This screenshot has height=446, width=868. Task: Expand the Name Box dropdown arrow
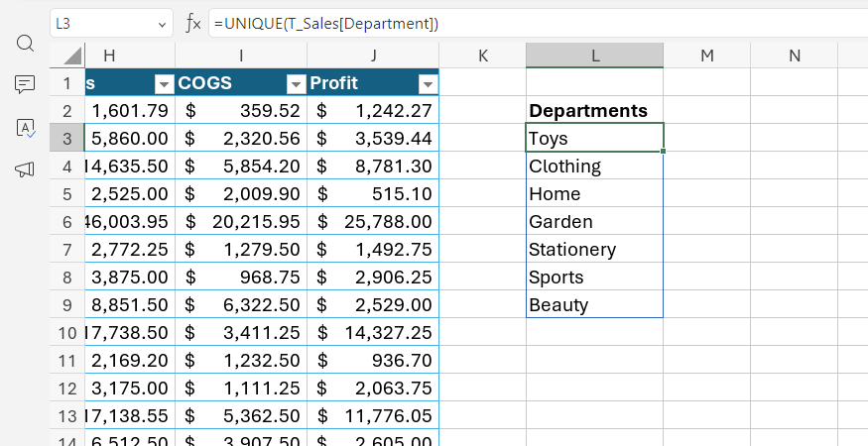point(162,25)
